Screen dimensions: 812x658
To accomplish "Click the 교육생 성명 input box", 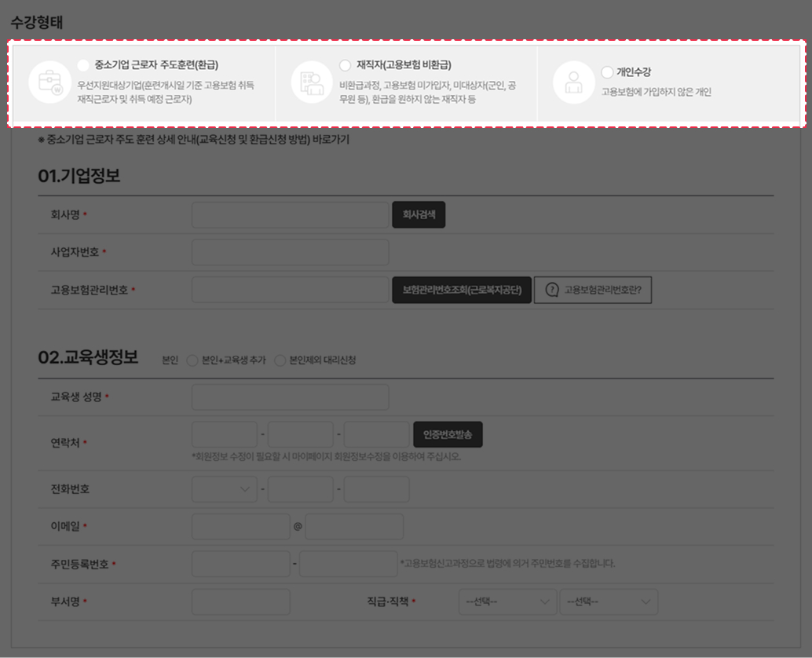I will coord(290,397).
